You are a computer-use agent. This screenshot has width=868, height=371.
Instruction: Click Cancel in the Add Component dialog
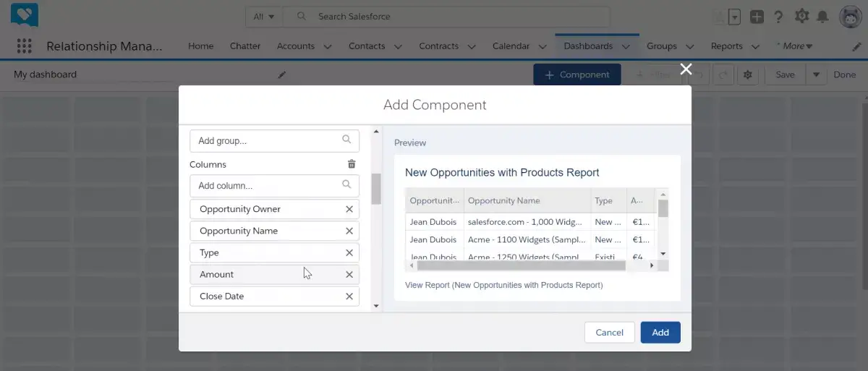(x=609, y=332)
